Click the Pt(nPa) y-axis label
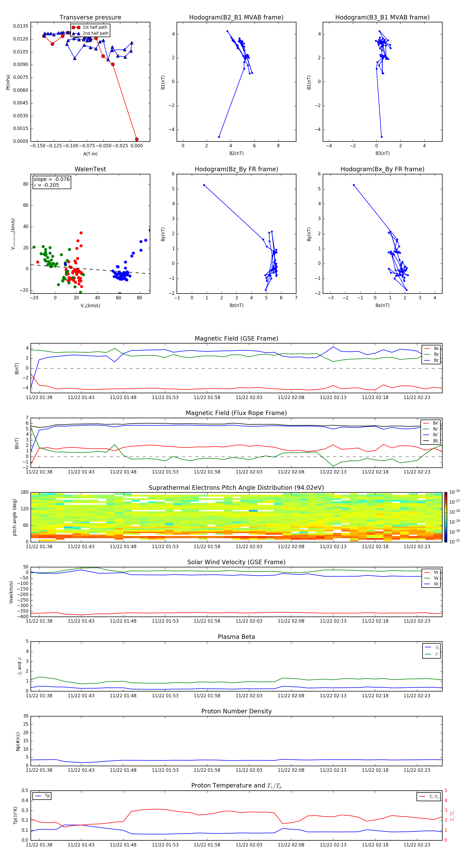 pyautogui.click(x=8, y=82)
